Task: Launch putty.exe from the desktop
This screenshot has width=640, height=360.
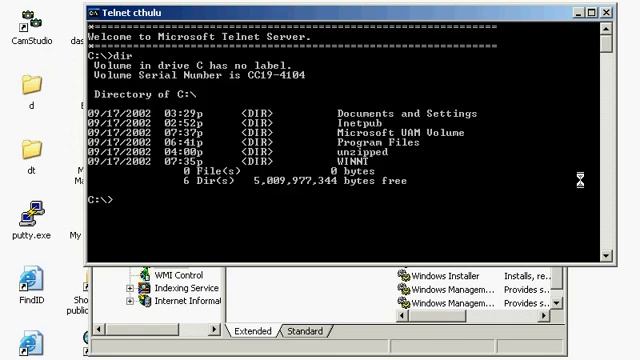Action: point(31,214)
